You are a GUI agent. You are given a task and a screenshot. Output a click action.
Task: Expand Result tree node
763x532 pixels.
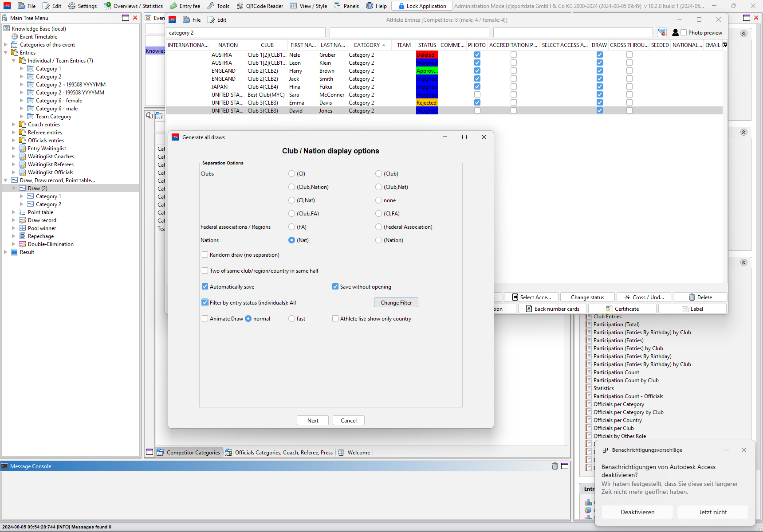(6, 252)
